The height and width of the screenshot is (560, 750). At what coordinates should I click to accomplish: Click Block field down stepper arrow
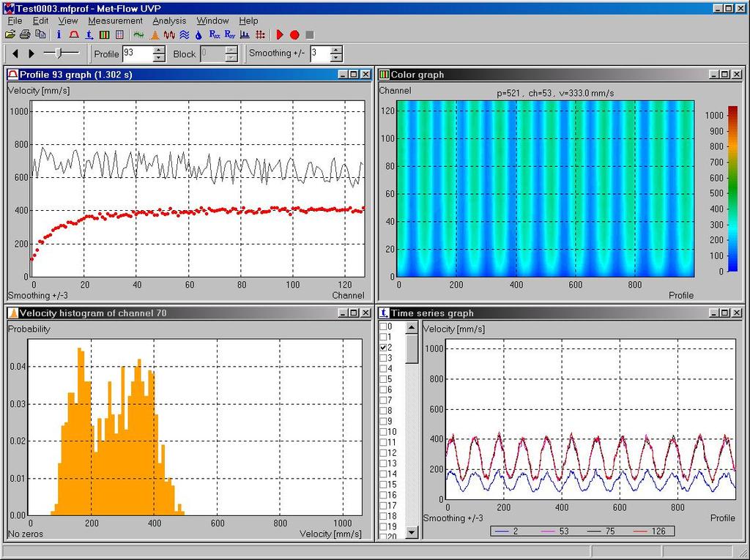pyautogui.click(x=231, y=58)
